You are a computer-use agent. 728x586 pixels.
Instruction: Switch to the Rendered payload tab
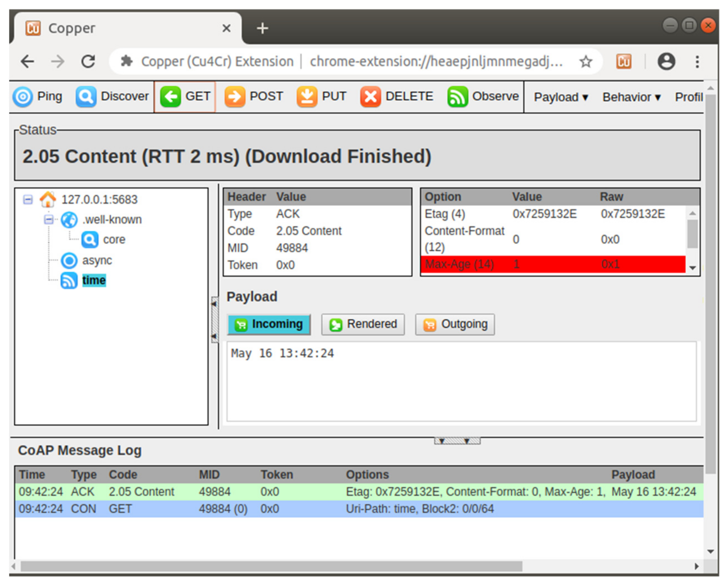pos(363,324)
